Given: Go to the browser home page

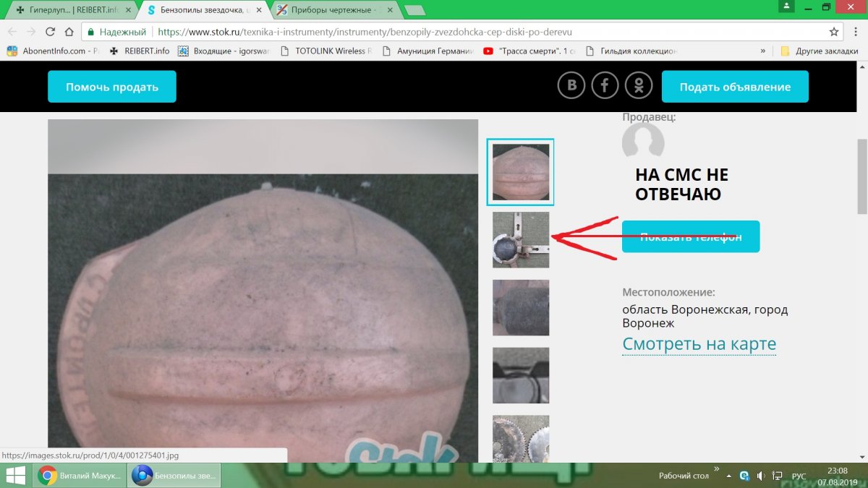Looking at the screenshot, I should [x=69, y=32].
